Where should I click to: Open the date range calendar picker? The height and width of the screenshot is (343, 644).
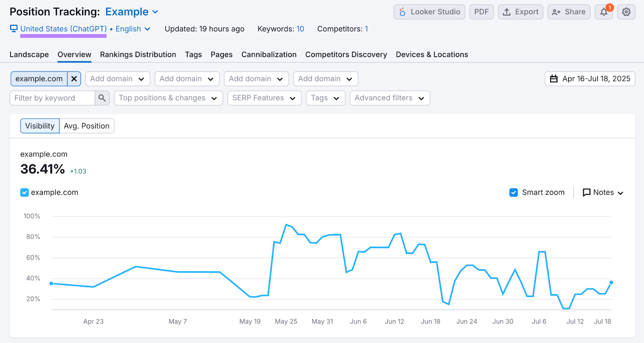click(x=590, y=79)
